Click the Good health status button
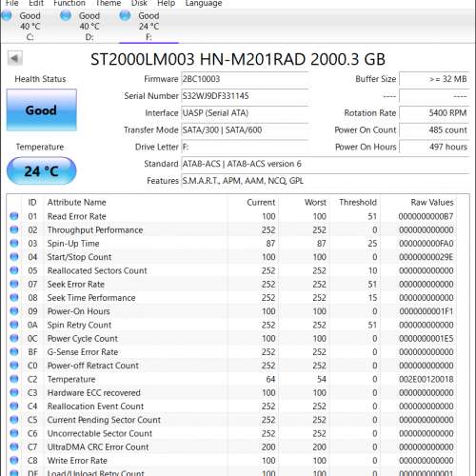 [42, 109]
